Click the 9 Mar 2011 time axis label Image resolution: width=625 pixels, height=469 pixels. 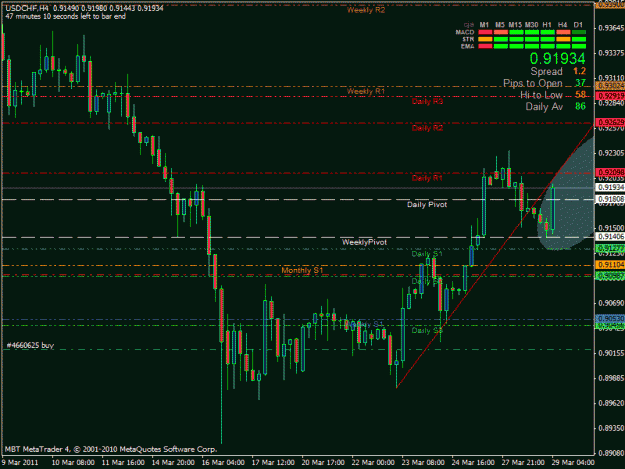point(20,463)
